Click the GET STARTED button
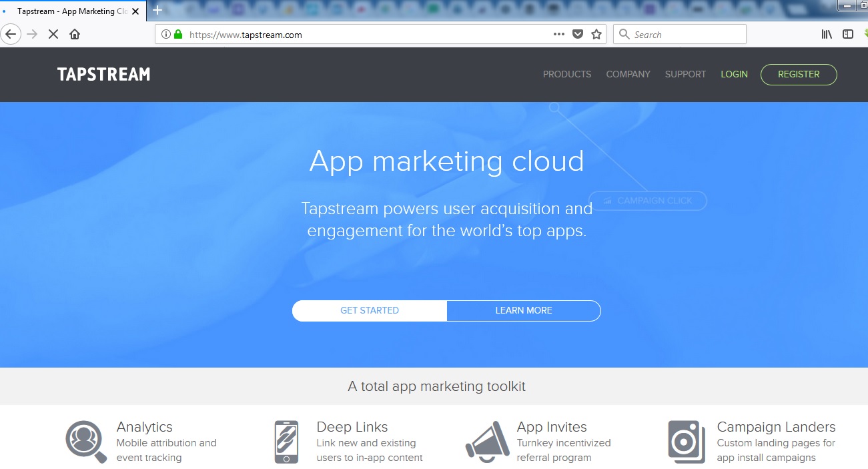The width and height of the screenshot is (868, 469). [x=370, y=310]
